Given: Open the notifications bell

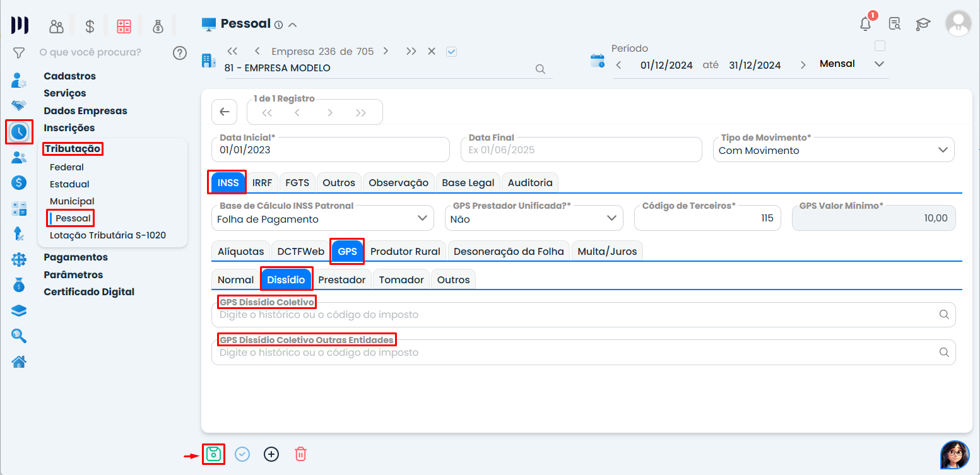Looking at the screenshot, I should tap(866, 24).
